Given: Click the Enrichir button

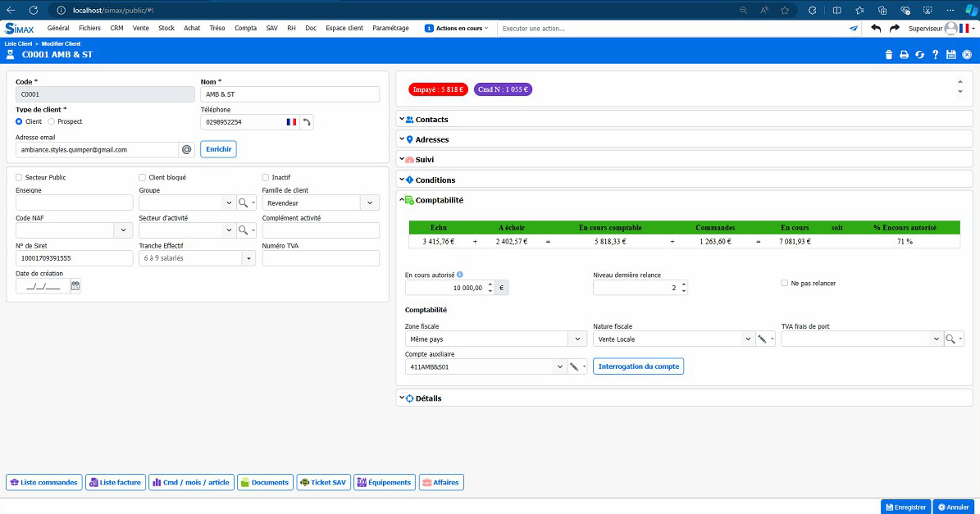Looking at the screenshot, I should pos(218,149).
